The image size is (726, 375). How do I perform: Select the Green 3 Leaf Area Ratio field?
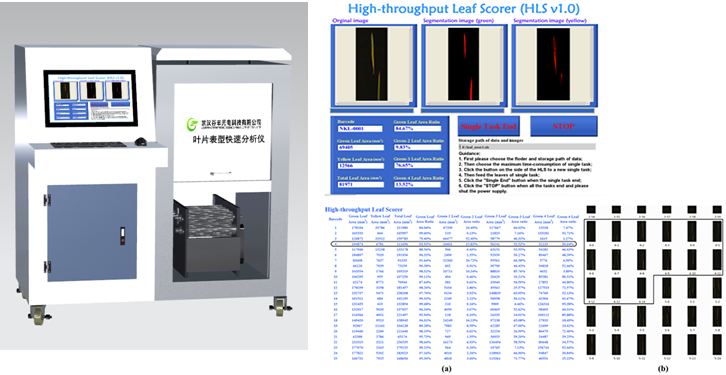point(418,166)
